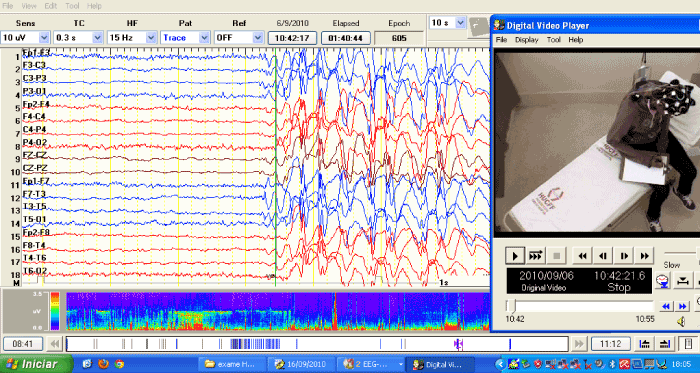This screenshot has height=373, width=700.
Task: Open the Ref OFF dropdown
Action: click(x=239, y=37)
